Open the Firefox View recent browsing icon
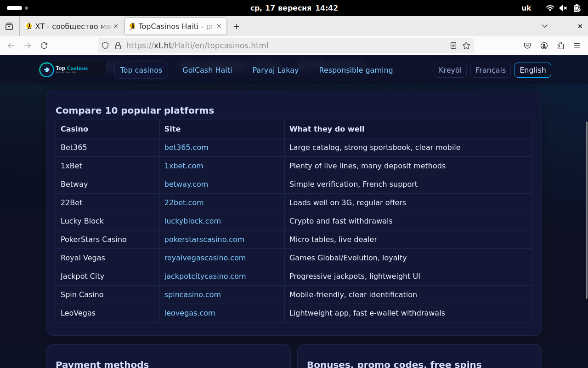This screenshot has width=588, height=368. pos(9,26)
